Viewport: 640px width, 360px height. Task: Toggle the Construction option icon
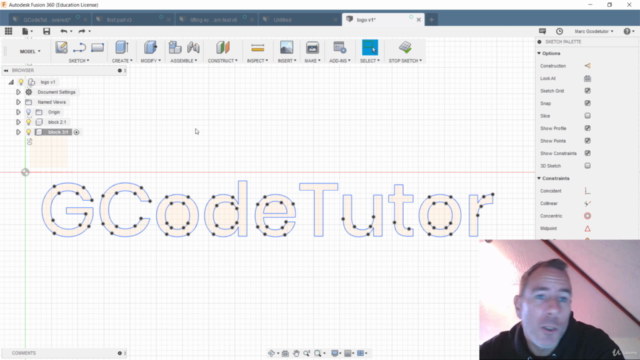tap(587, 66)
